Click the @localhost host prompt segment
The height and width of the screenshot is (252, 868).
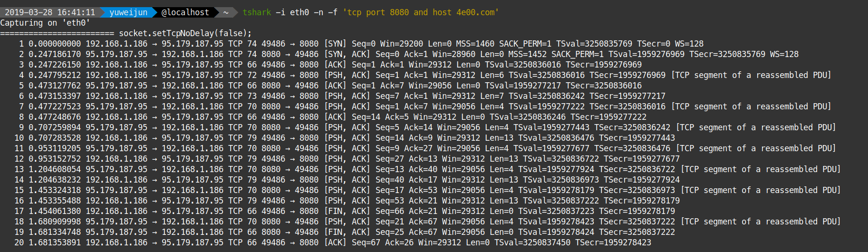pyautogui.click(x=185, y=12)
